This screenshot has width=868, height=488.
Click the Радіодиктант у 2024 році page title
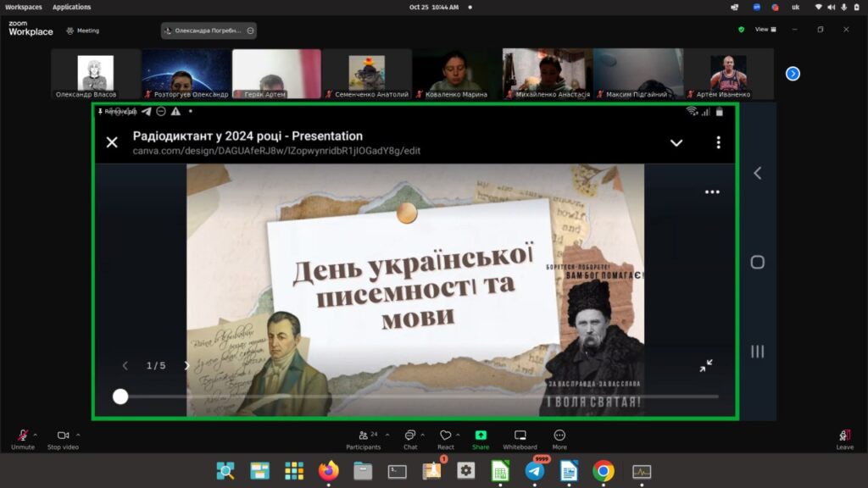248,136
